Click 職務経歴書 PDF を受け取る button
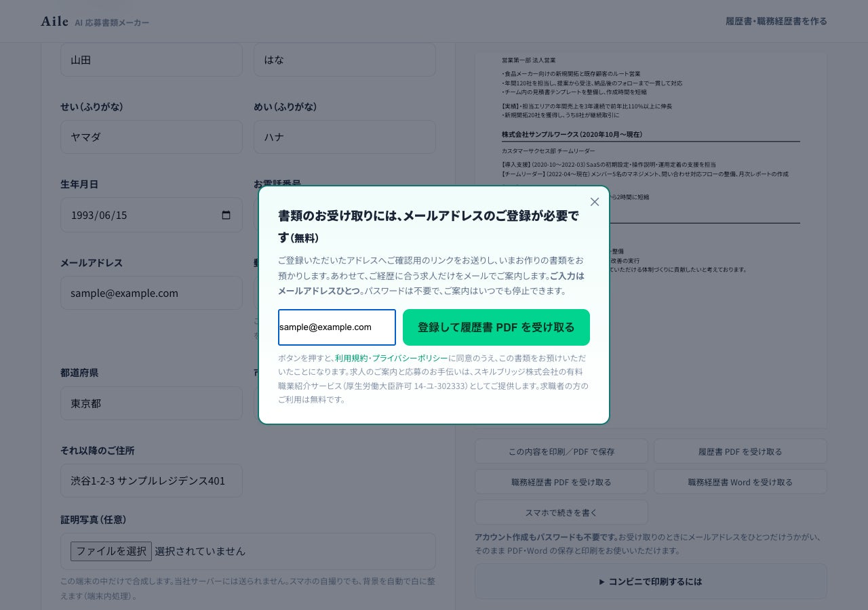The height and width of the screenshot is (610, 868). point(561,482)
